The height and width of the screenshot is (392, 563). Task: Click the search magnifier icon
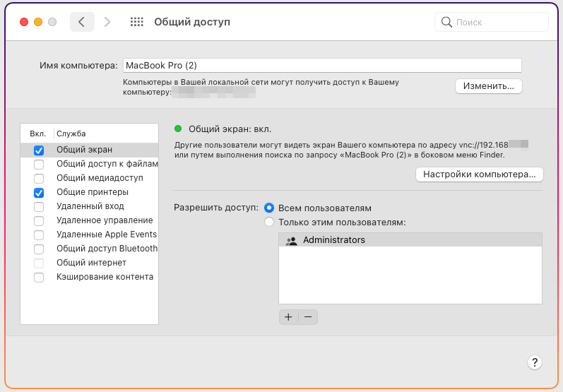[x=446, y=22]
